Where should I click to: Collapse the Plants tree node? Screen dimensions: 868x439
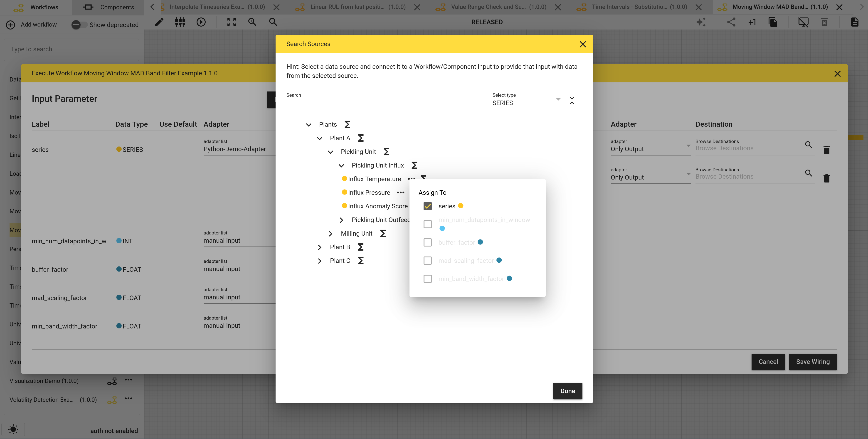coord(309,125)
